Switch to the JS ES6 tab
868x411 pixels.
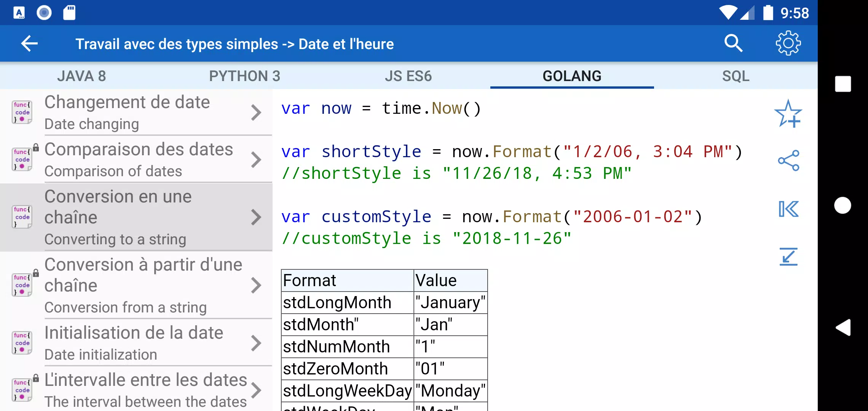point(408,76)
